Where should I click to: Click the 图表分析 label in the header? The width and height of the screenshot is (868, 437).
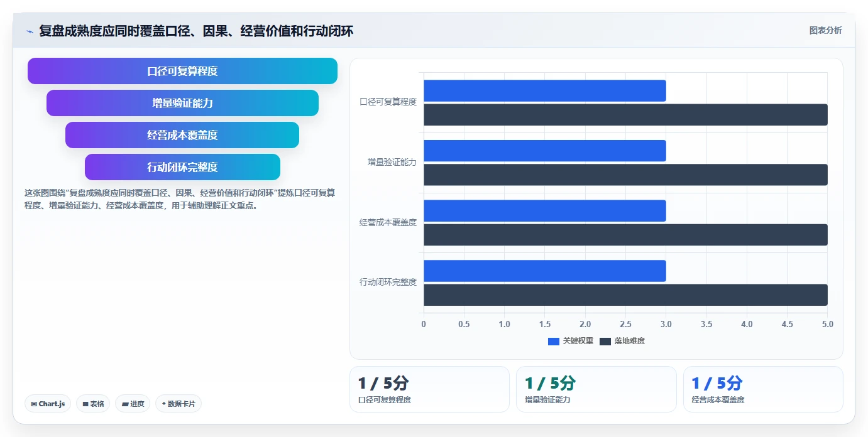click(825, 30)
